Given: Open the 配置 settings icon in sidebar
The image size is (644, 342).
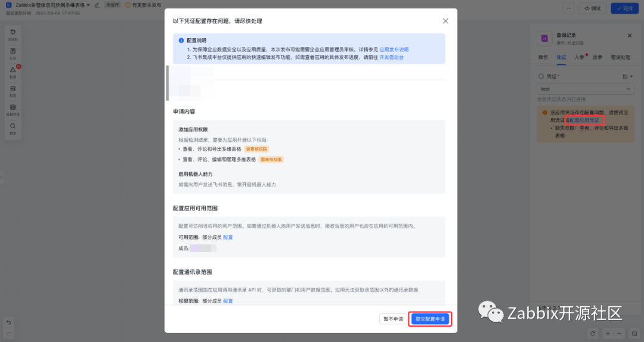Looking at the screenshot, I should (13, 89).
